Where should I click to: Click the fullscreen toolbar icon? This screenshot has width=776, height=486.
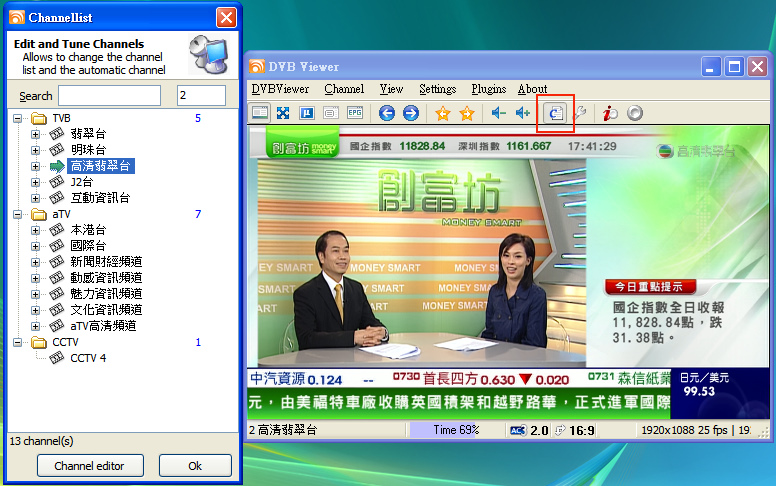pyautogui.click(x=284, y=113)
